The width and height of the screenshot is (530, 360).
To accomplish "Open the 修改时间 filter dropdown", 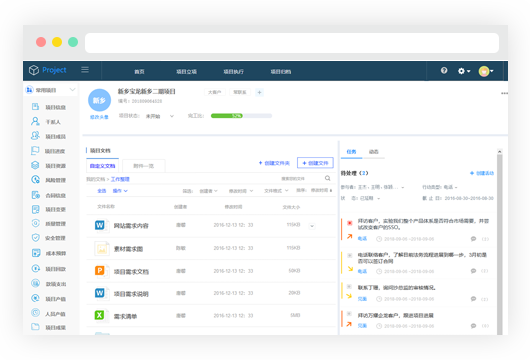I will (x=241, y=191).
